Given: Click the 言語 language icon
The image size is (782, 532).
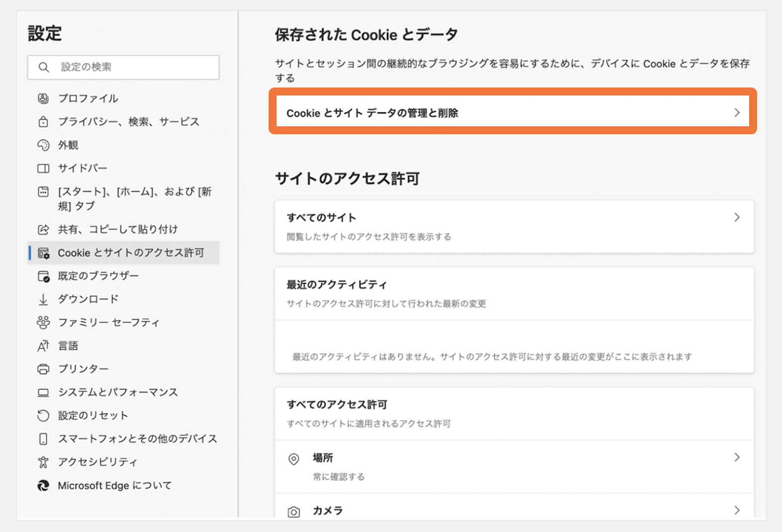Looking at the screenshot, I should (43, 346).
